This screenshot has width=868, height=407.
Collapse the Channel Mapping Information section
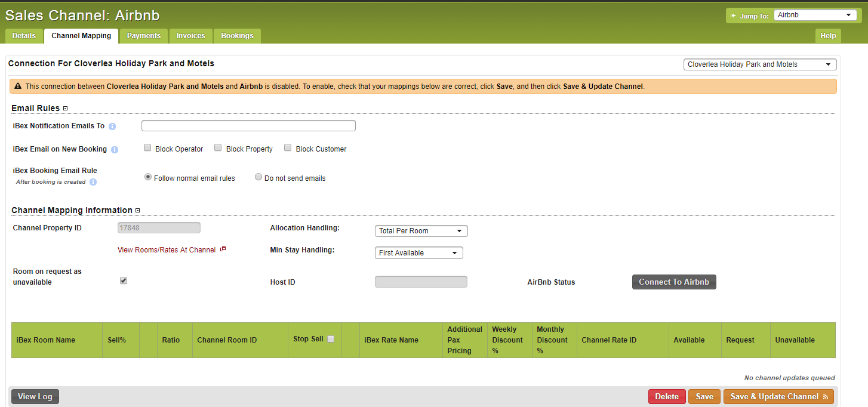click(x=137, y=210)
